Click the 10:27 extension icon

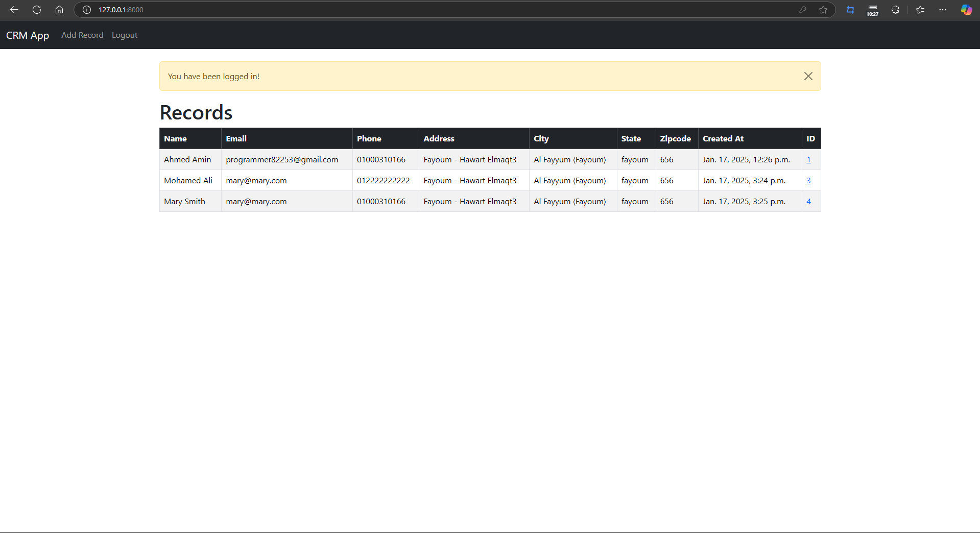point(873,10)
